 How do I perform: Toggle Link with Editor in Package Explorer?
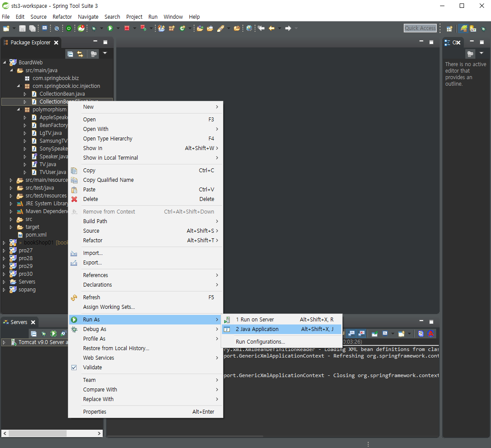click(80, 54)
